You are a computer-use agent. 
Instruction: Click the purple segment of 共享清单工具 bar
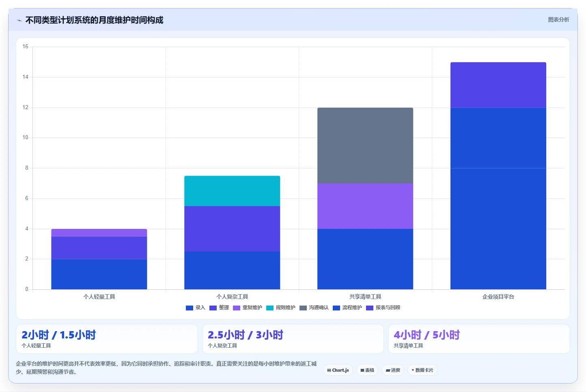point(365,206)
